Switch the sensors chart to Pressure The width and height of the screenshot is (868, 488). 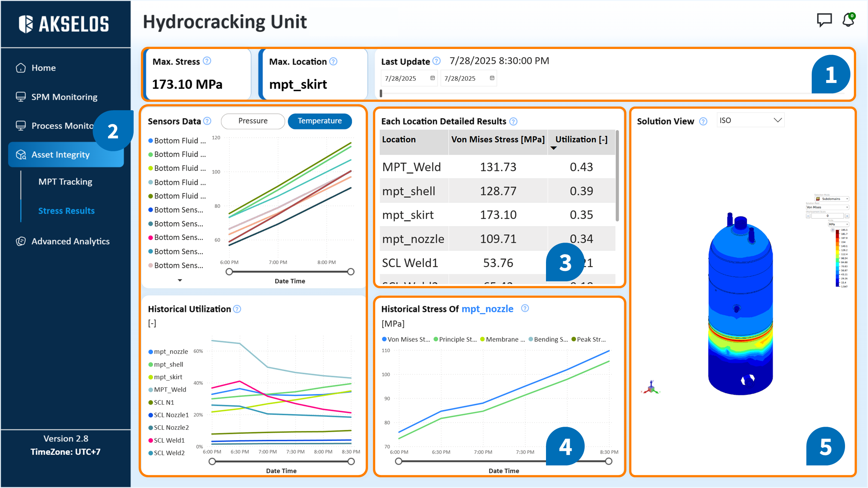click(253, 121)
